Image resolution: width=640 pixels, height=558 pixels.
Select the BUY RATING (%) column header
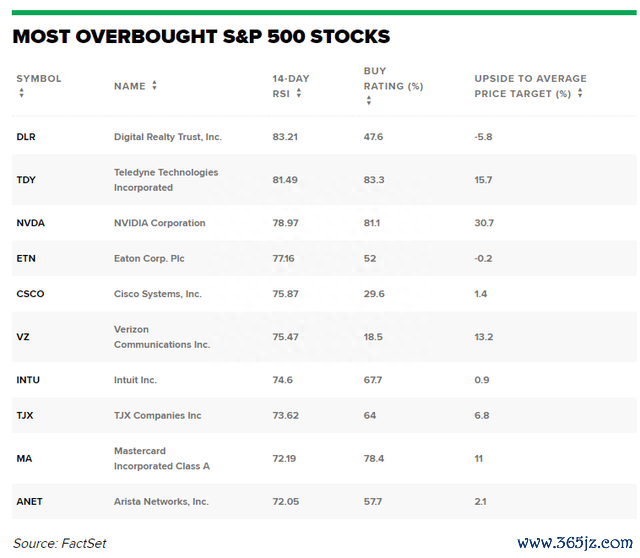coord(393,79)
